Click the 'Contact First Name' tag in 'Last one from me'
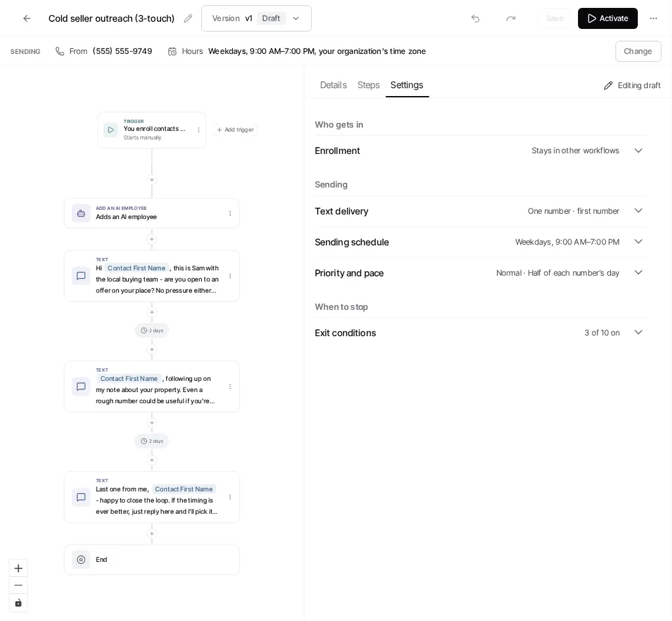The width and height of the screenshot is (672, 621). 184,489
